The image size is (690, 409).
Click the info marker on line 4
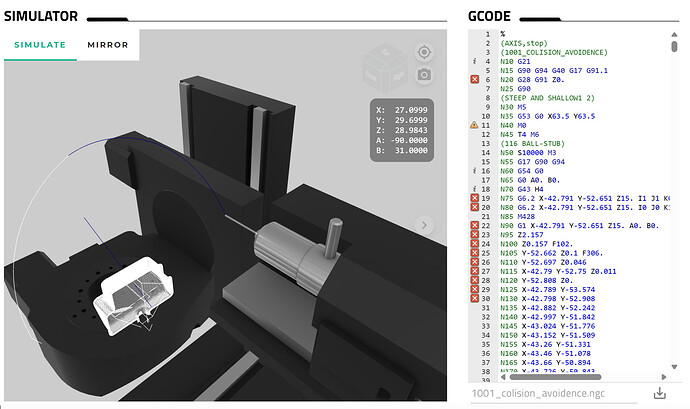pos(474,61)
